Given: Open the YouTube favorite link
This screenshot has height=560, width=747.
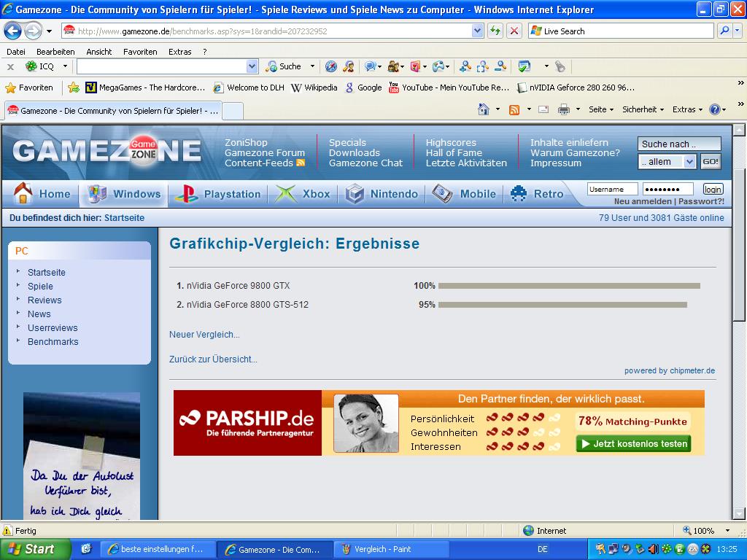Looking at the screenshot, I should 449,87.
